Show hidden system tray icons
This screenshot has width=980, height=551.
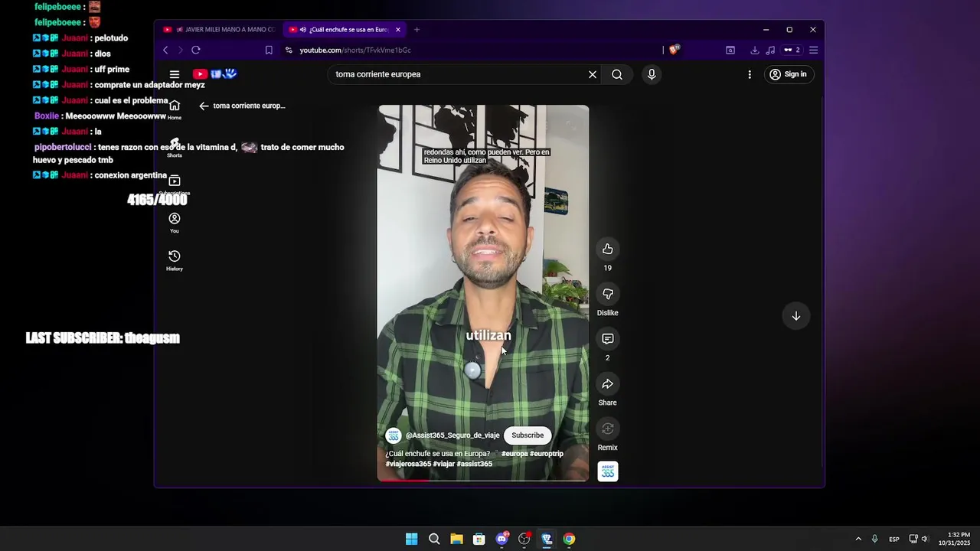pyautogui.click(x=858, y=539)
